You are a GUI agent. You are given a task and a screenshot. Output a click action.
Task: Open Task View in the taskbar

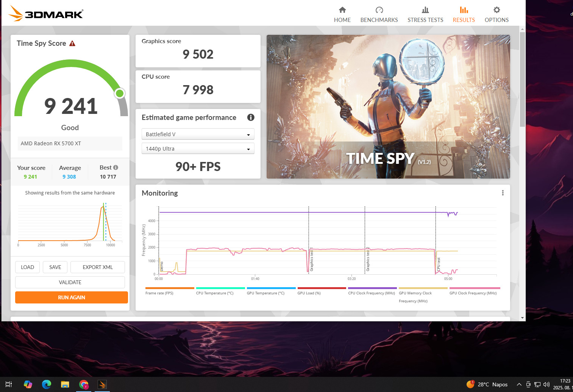coord(9,384)
